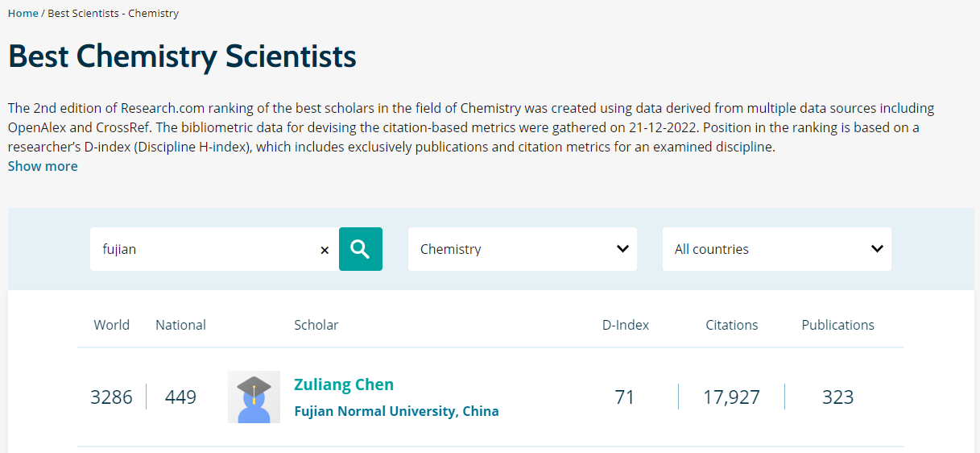Viewport: 980px width, 453px height.
Task: Open the Fujian Normal University, China link
Action: tap(396, 411)
